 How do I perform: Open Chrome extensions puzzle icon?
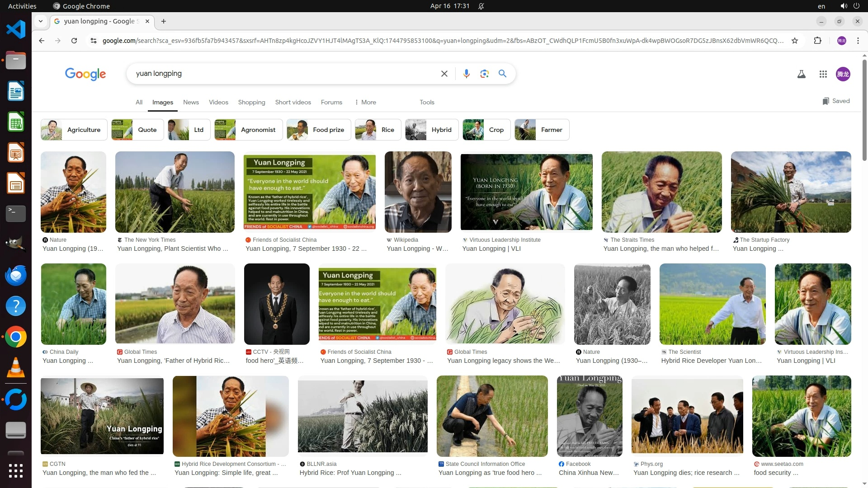[817, 41]
